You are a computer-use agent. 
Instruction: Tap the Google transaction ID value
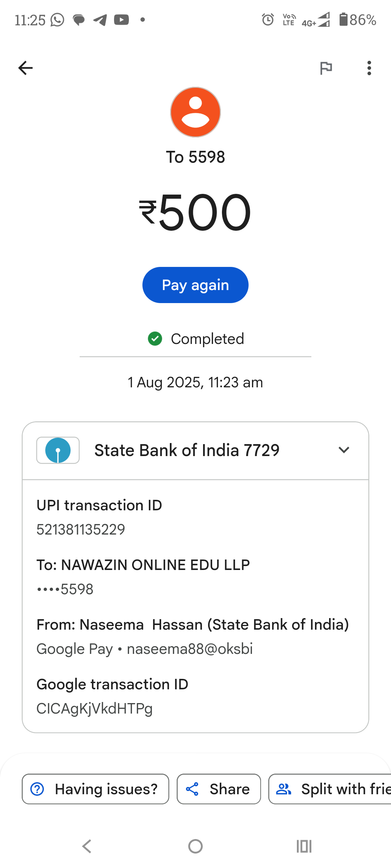(x=94, y=709)
